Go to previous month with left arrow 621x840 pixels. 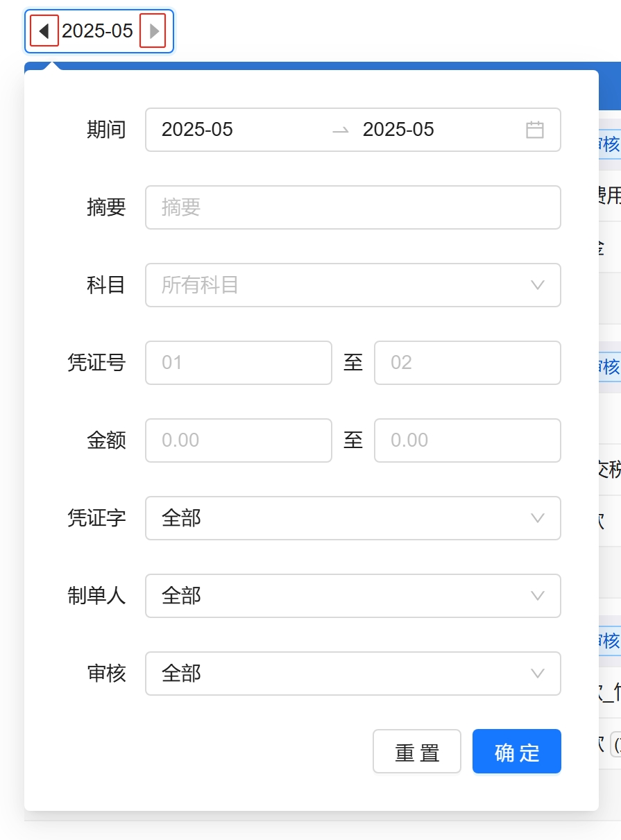pos(44,31)
